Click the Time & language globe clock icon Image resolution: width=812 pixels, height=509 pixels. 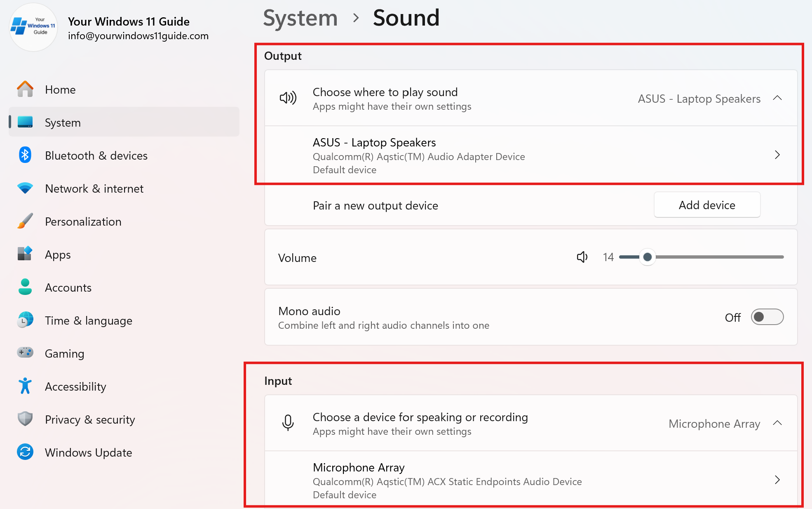(x=25, y=320)
